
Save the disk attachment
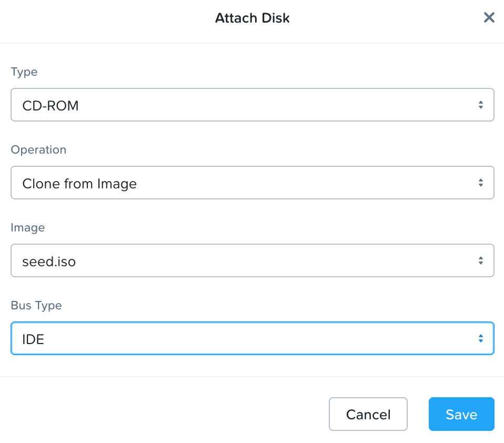click(461, 414)
